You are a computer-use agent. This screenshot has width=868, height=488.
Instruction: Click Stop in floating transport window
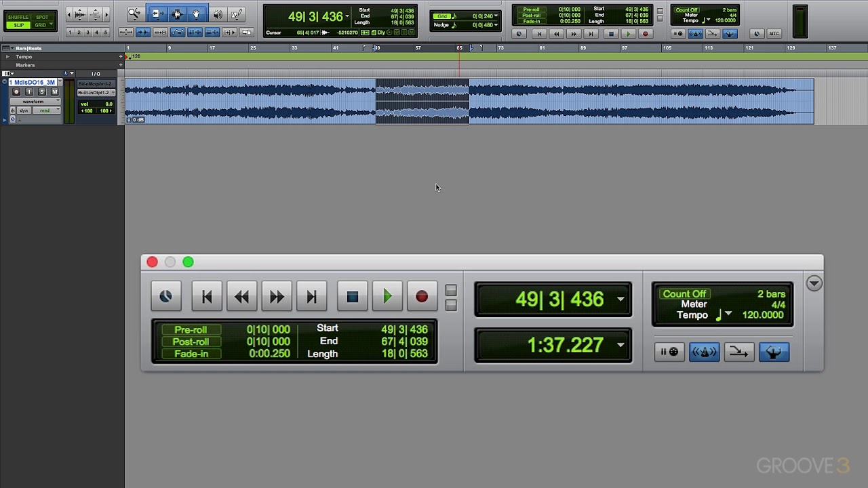(x=352, y=297)
